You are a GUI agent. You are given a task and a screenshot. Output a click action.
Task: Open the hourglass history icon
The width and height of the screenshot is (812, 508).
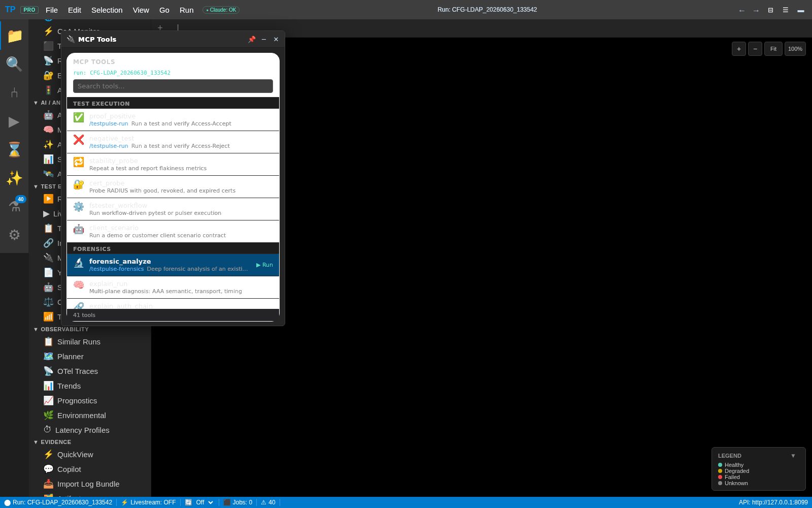tap(14, 149)
